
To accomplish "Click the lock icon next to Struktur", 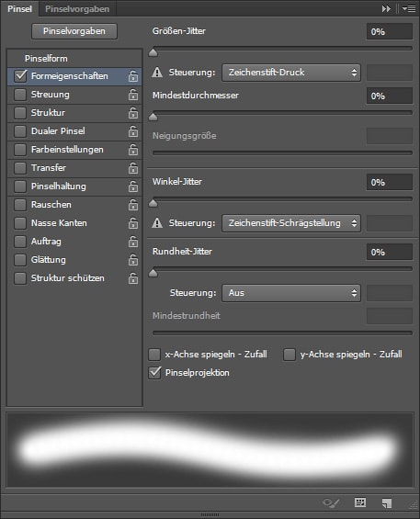I will [x=133, y=113].
